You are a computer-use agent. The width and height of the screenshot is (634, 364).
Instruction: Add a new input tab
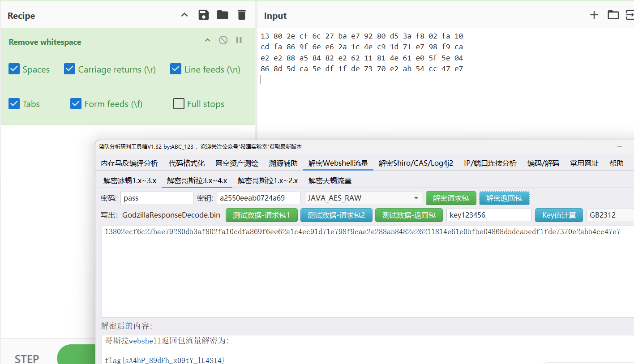[594, 15]
